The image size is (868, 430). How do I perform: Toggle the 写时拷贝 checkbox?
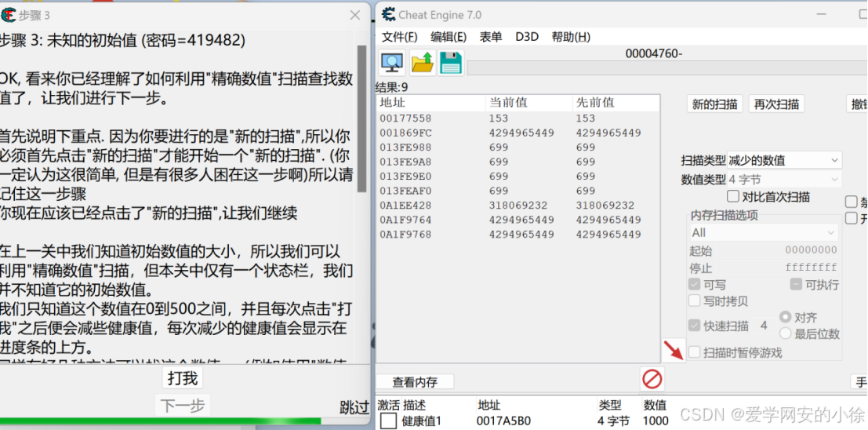point(694,301)
